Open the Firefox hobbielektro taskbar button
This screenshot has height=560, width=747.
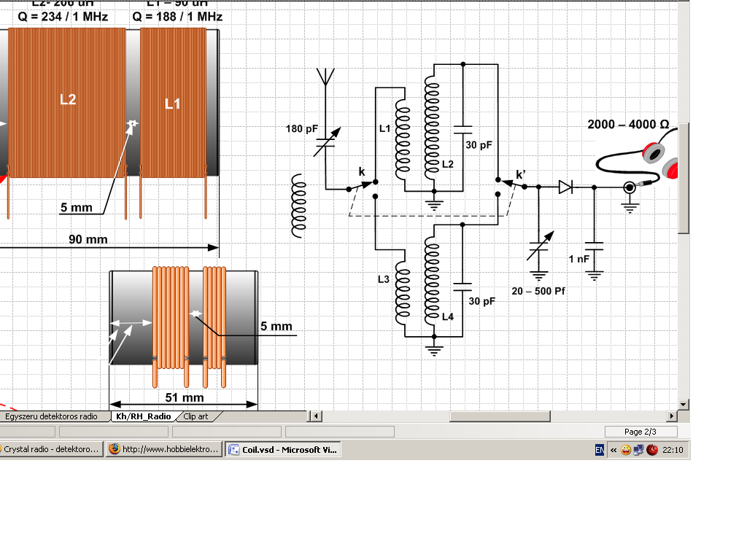click(164, 449)
